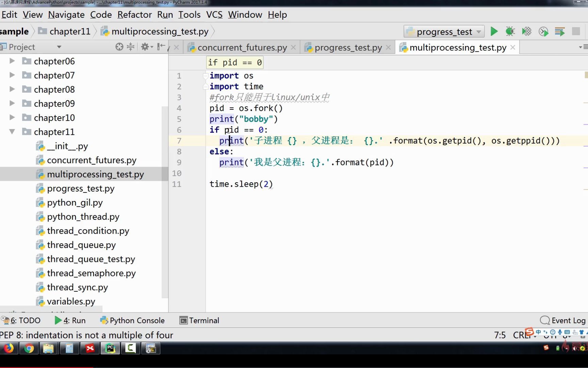Screen dimensions: 588x368
Task: Start debugging with the bug icon
Action: click(510, 31)
